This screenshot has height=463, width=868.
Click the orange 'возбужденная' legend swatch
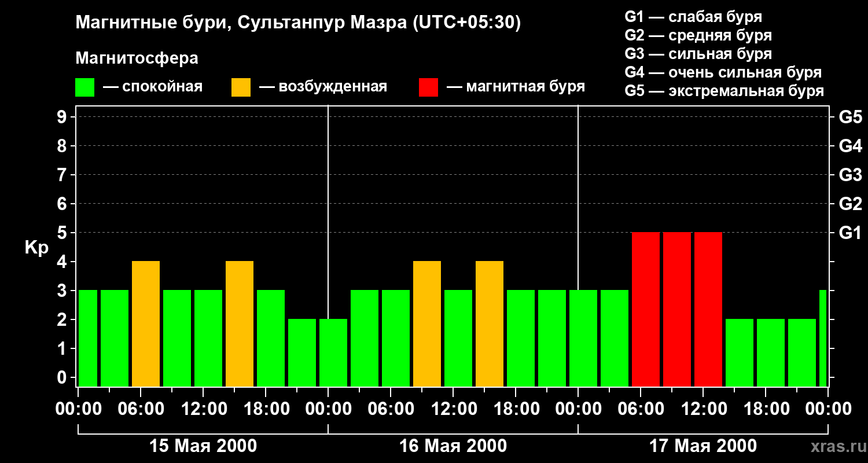click(241, 87)
